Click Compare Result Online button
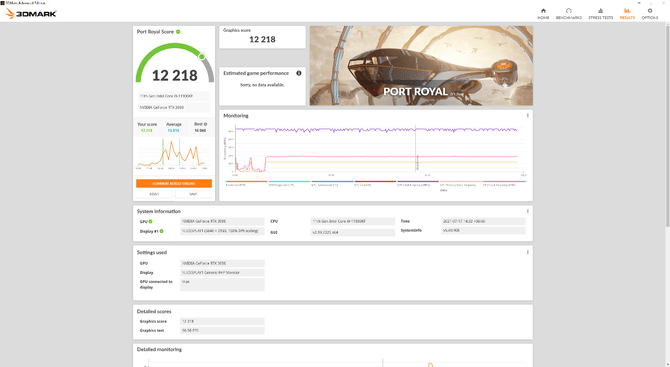Viewport: 670px width, 367px height. [x=174, y=183]
